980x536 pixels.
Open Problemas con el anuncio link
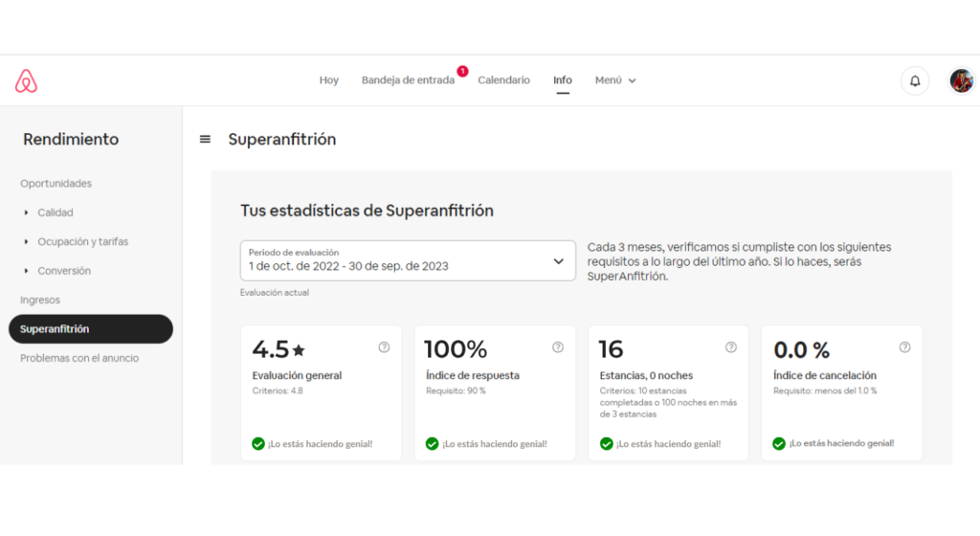pos(79,358)
